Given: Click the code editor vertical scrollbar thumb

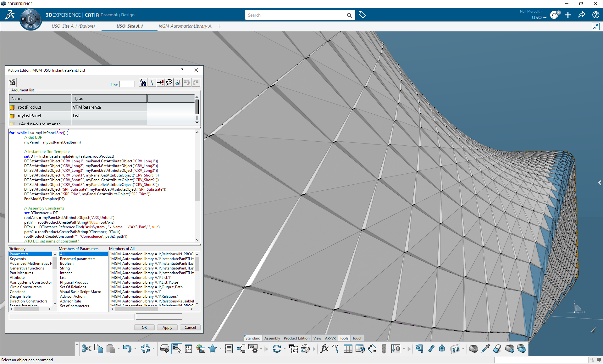Looking at the screenshot, I should click(197, 185).
